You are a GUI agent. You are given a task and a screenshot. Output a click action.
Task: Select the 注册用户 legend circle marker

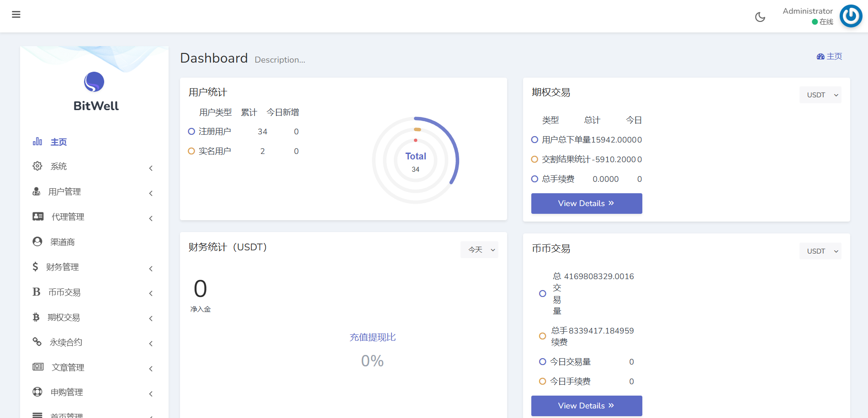coord(191,132)
